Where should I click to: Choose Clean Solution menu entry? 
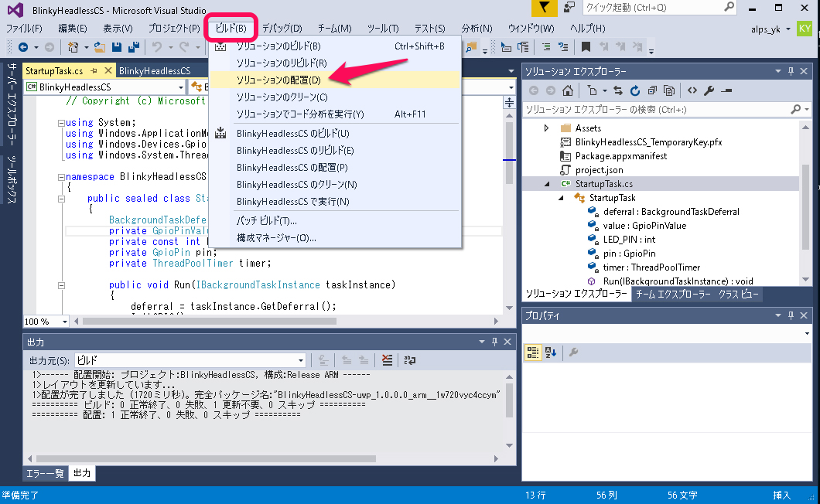[x=335, y=97]
